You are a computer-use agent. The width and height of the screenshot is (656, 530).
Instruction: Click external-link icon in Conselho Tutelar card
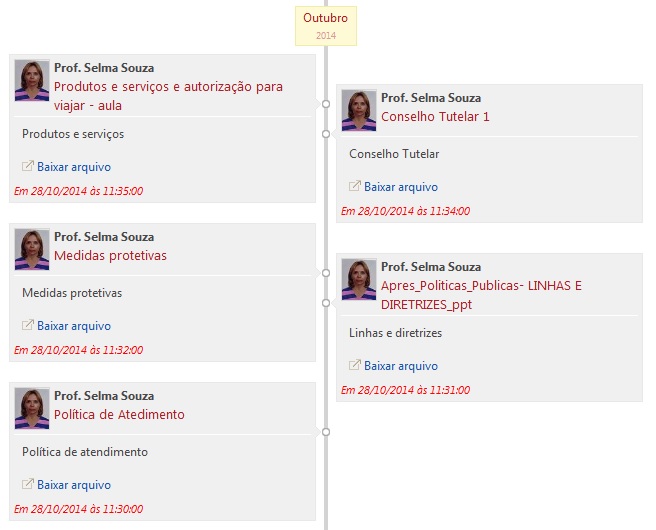(355, 186)
